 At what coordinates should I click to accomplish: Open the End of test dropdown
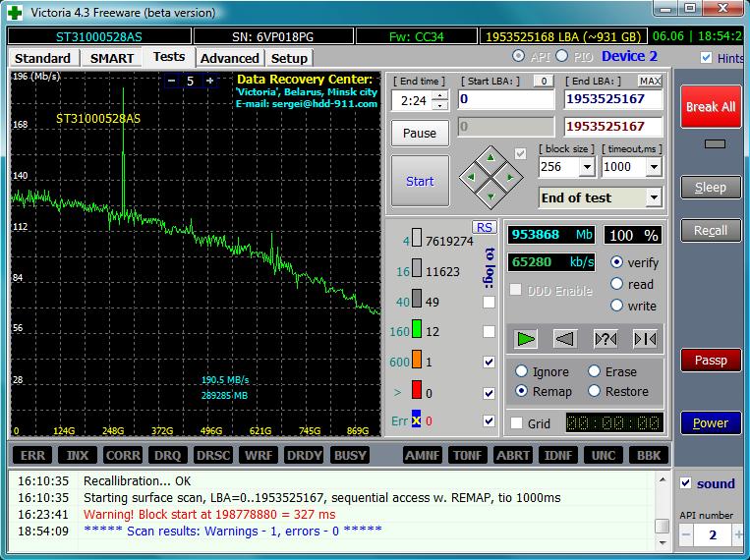654,197
